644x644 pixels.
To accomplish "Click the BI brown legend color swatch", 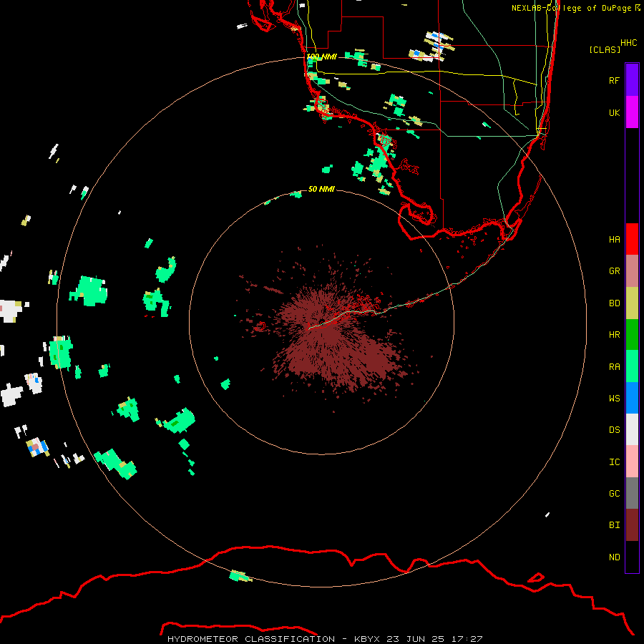I will coord(632,525).
